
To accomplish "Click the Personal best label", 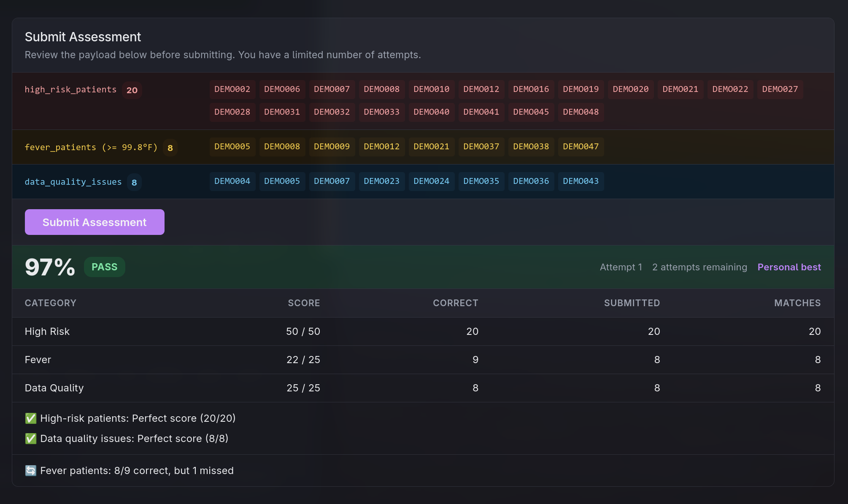I will click(789, 267).
